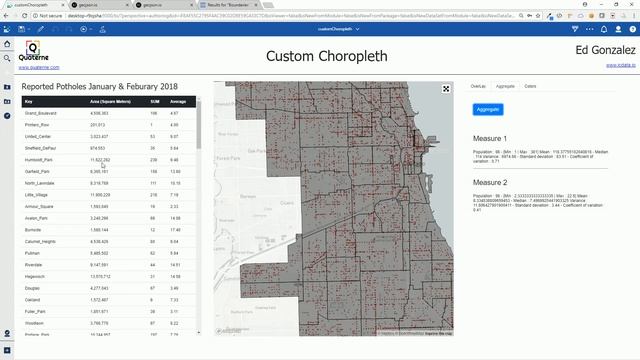
Task: Bookmark page with the star icon
Action: pyautogui.click(x=538, y=16)
